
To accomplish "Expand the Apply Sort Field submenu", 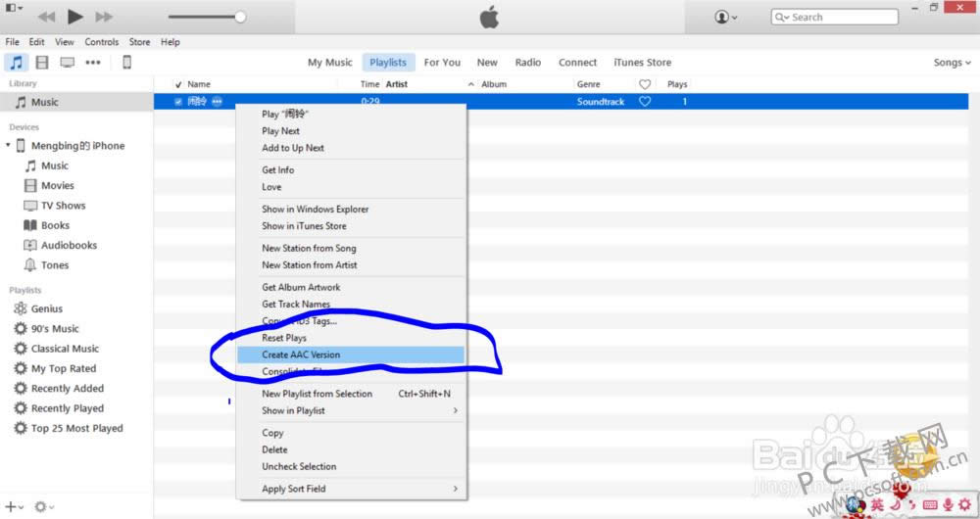I will pos(454,489).
